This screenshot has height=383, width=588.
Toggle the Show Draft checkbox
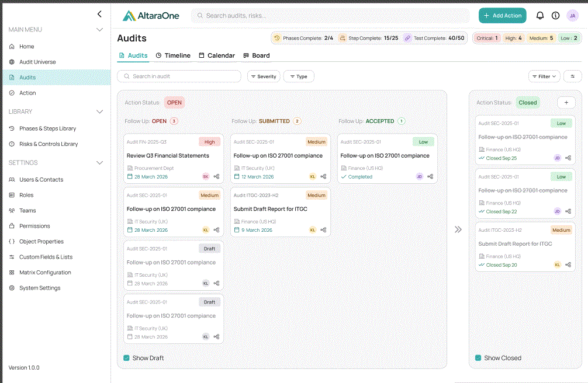pyautogui.click(x=126, y=358)
